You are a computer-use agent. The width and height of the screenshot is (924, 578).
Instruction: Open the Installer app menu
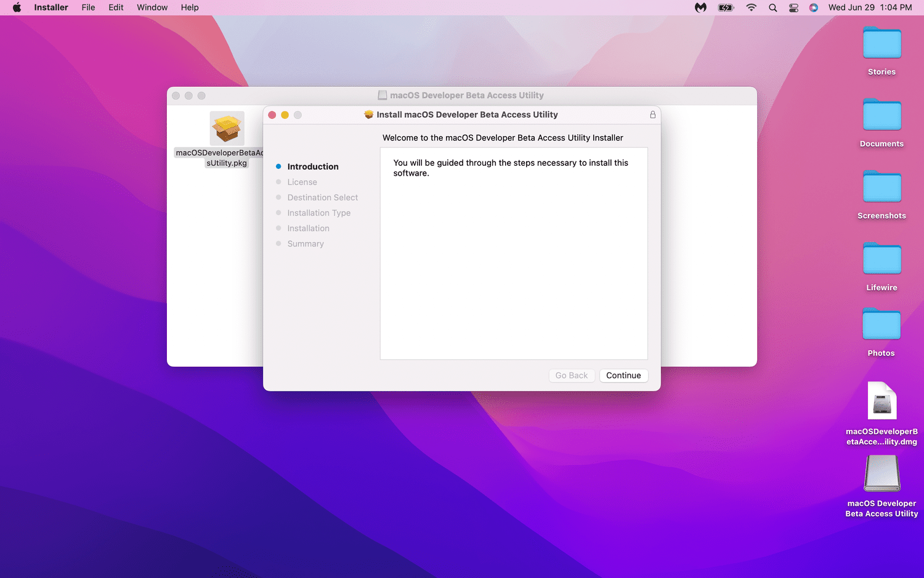pyautogui.click(x=51, y=7)
